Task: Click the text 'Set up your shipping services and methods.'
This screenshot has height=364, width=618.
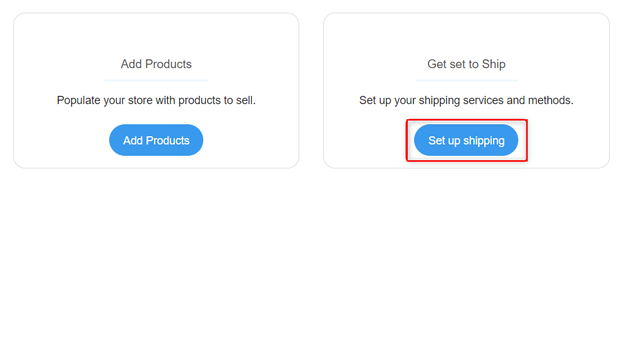Action: pyautogui.click(x=466, y=100)
